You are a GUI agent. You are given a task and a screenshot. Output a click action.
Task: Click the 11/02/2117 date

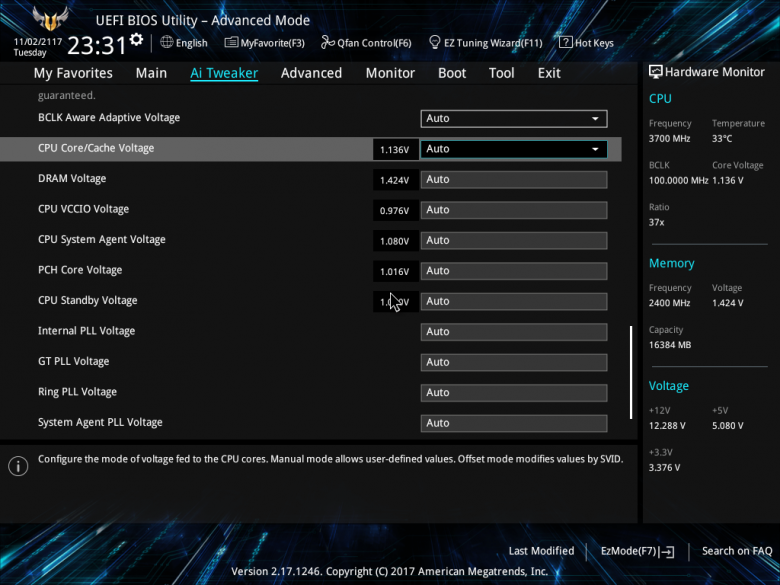click(x=38, y=42)
